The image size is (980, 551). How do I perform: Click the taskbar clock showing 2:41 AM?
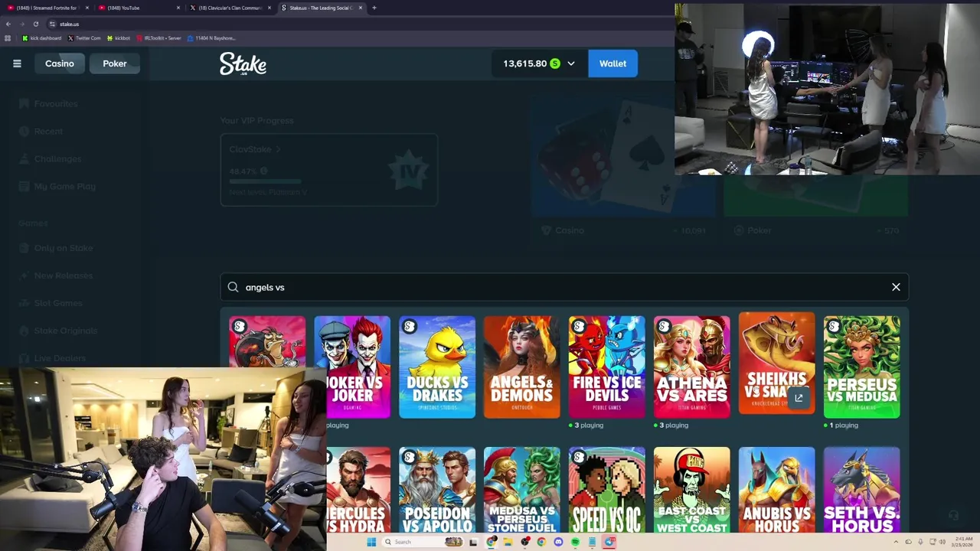[x=962, y=542]
